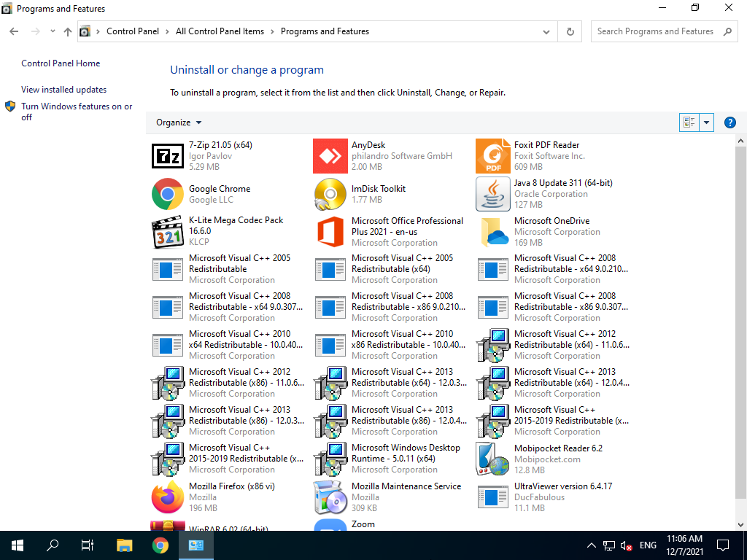
Task: Select the Mozilla Maintenance Service icon
Action: coord(330,497)
